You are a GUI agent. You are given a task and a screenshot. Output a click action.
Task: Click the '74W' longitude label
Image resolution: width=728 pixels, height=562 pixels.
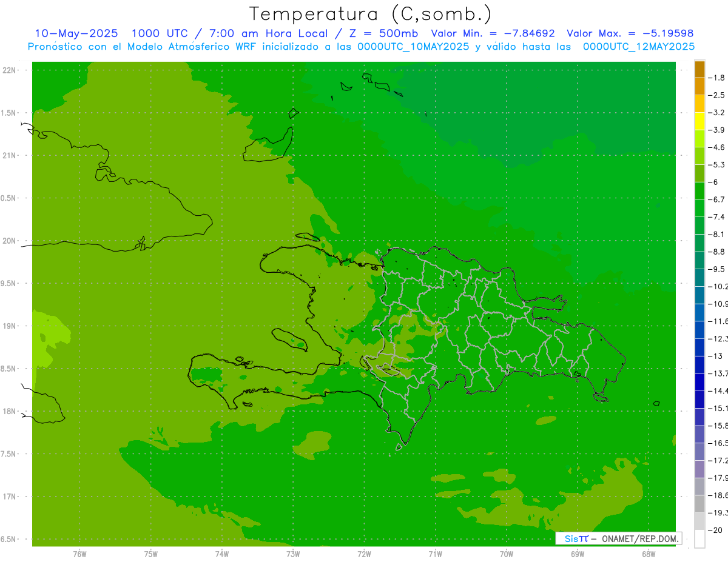point(221,554)
